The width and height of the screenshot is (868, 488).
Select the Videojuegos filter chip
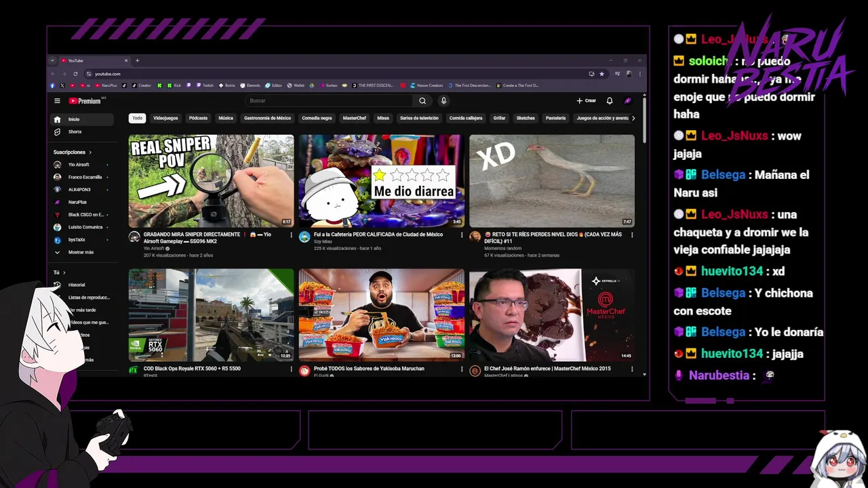click(165, 118)
